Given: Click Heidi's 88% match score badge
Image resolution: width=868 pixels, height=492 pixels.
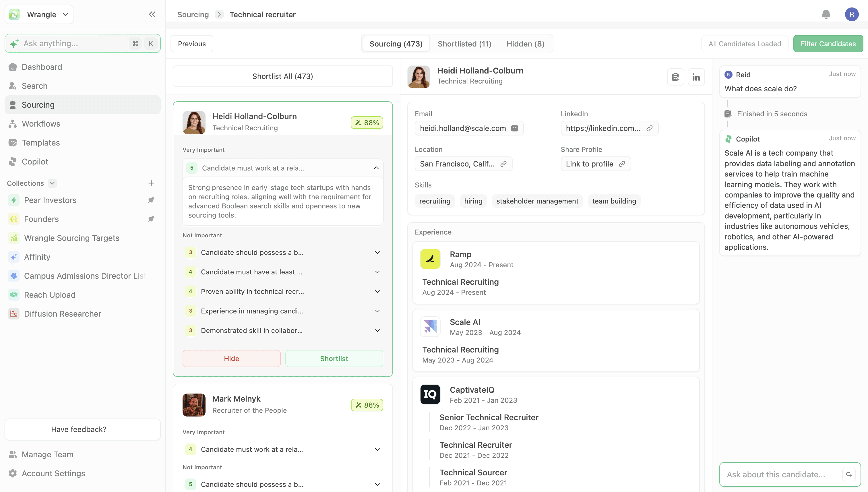Looking at the screenshot, I should pos(367,123).
